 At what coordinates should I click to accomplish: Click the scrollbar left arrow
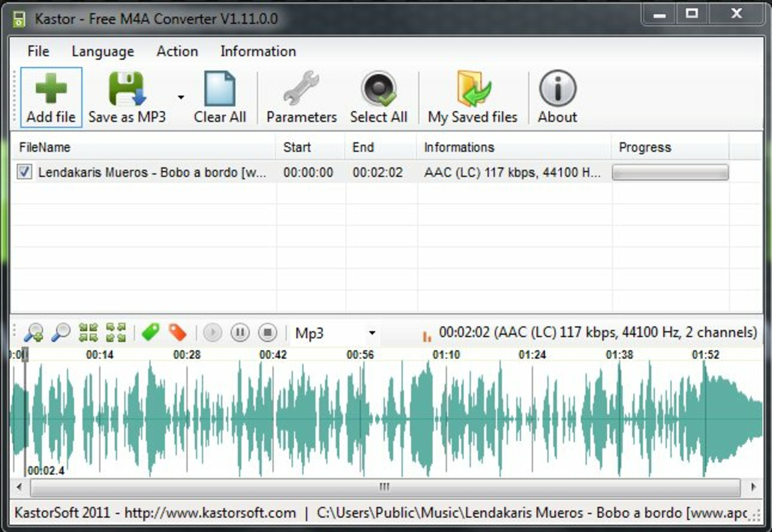[19, 487]
